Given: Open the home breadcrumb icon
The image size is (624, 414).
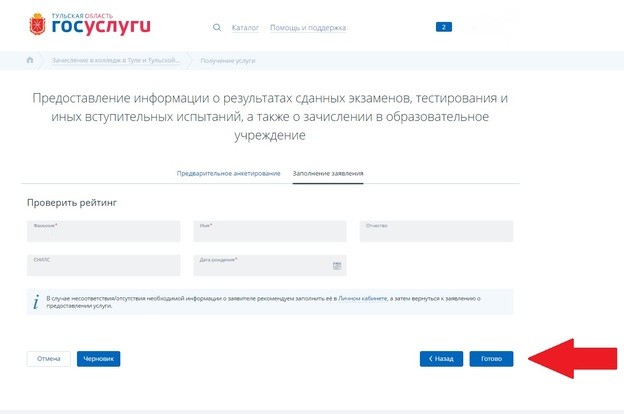Looking at the screenshot, I should pos(30,60).
